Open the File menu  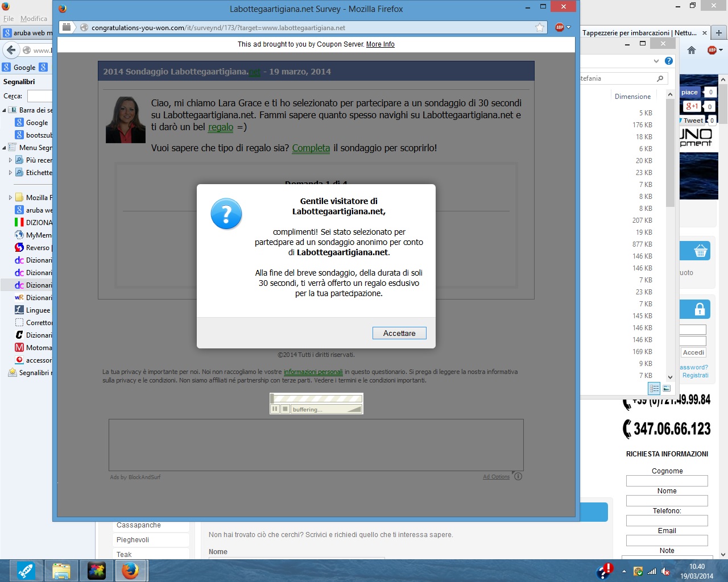[9, 19]
